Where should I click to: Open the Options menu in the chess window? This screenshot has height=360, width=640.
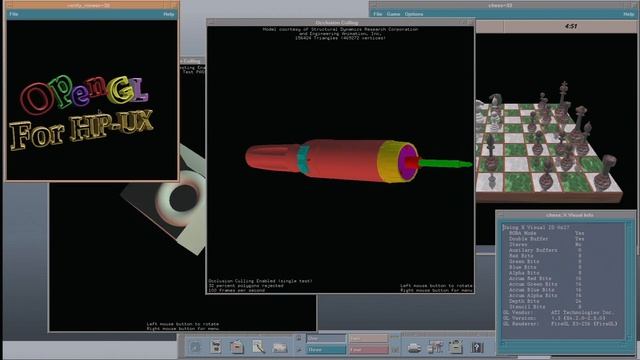pos(414,14)
